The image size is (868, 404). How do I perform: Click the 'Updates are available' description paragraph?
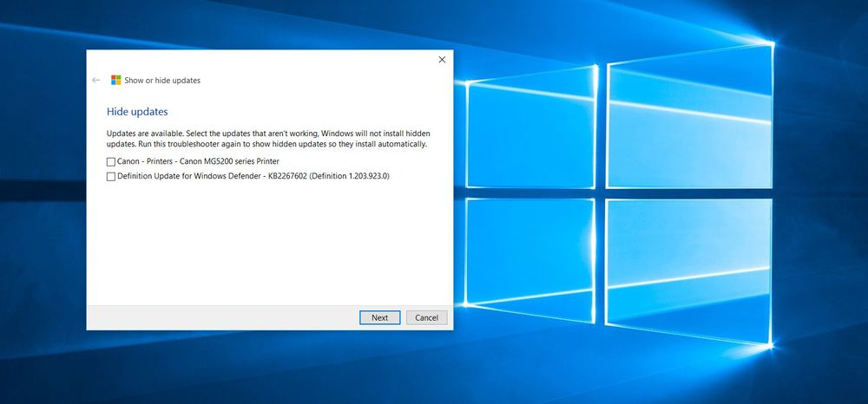click(x=268, y=139)
